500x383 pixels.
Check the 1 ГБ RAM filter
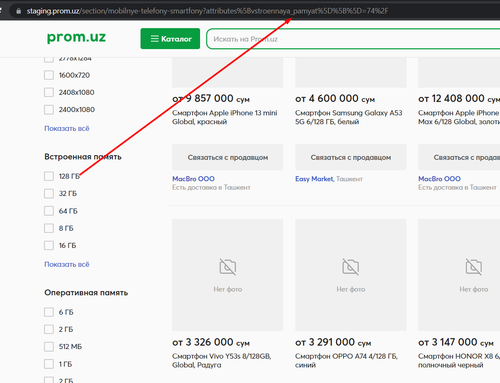click(49, 364)
